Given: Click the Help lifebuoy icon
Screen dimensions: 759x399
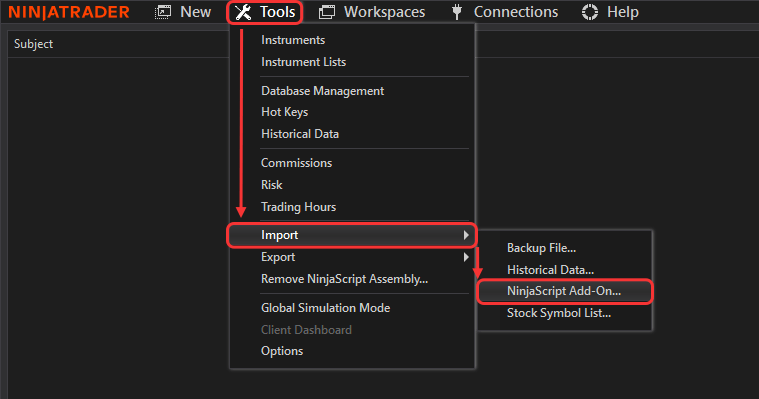Looking at the screenshot, I should (x=590, y=12).
